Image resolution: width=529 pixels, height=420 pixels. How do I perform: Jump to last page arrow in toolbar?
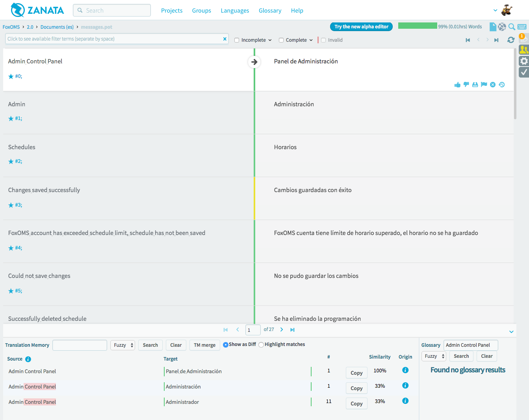496,40
